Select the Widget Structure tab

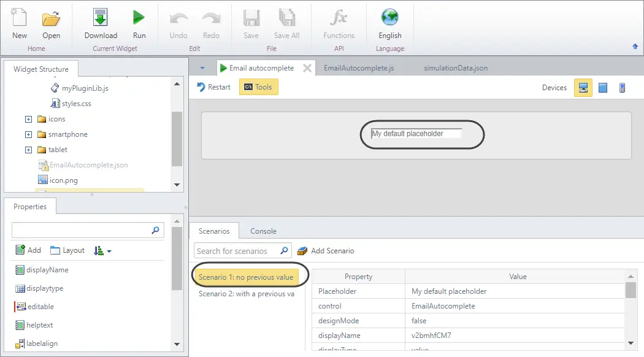tap(41, 69)
